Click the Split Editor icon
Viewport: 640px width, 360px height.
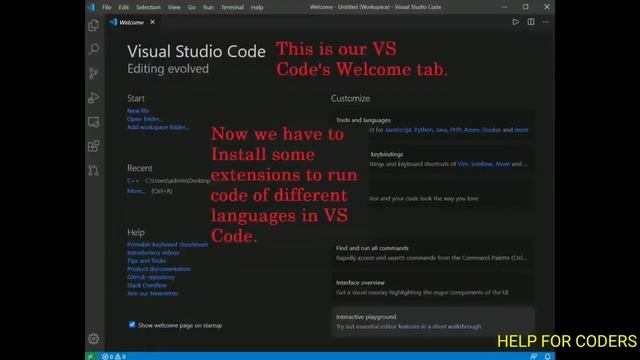pos(531,22)
